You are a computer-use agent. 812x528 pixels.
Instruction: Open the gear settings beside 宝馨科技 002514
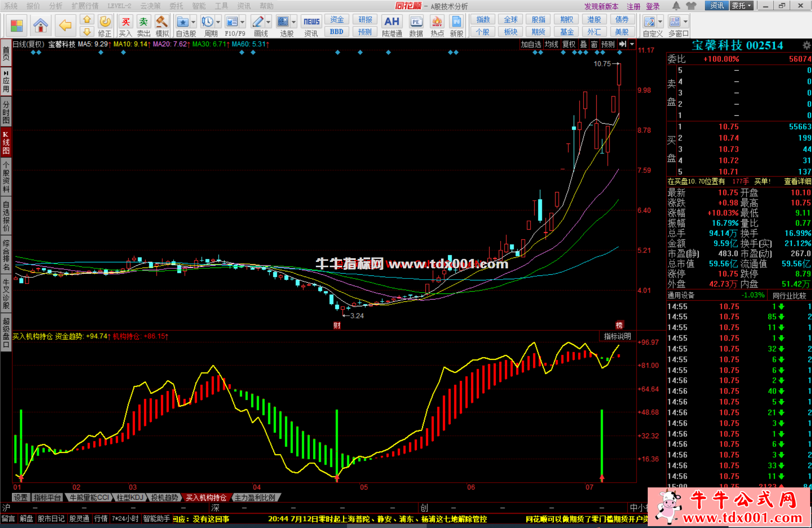pyautogui.click(x=806, y=45)
